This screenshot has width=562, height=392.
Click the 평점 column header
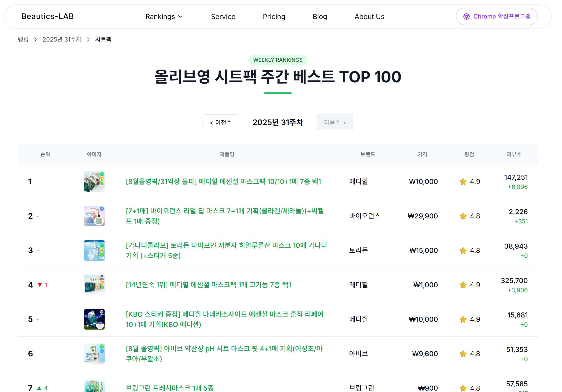click(x=469, y=154)
